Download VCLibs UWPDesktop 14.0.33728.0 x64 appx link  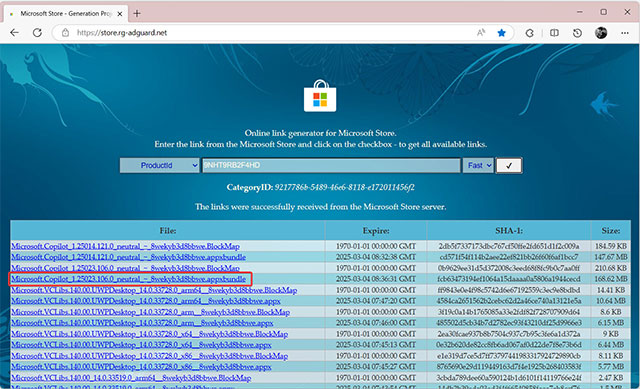[x=141, y=345]
